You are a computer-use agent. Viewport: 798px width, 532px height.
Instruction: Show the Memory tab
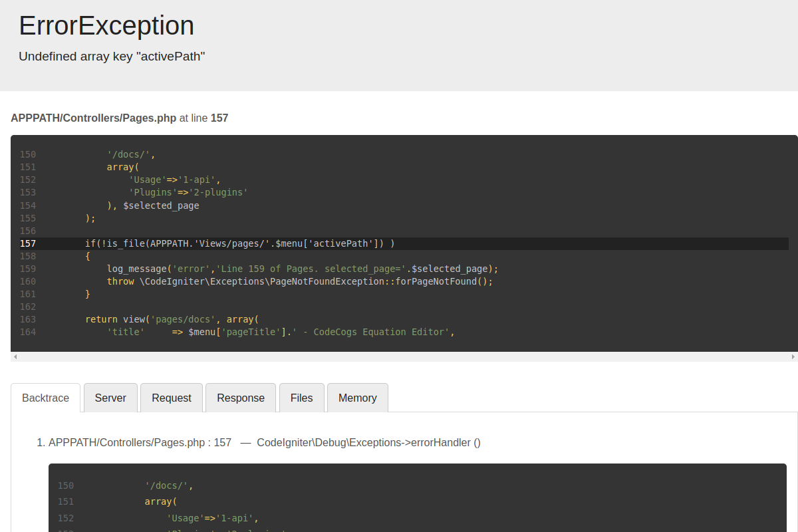[x=358, y=398]
